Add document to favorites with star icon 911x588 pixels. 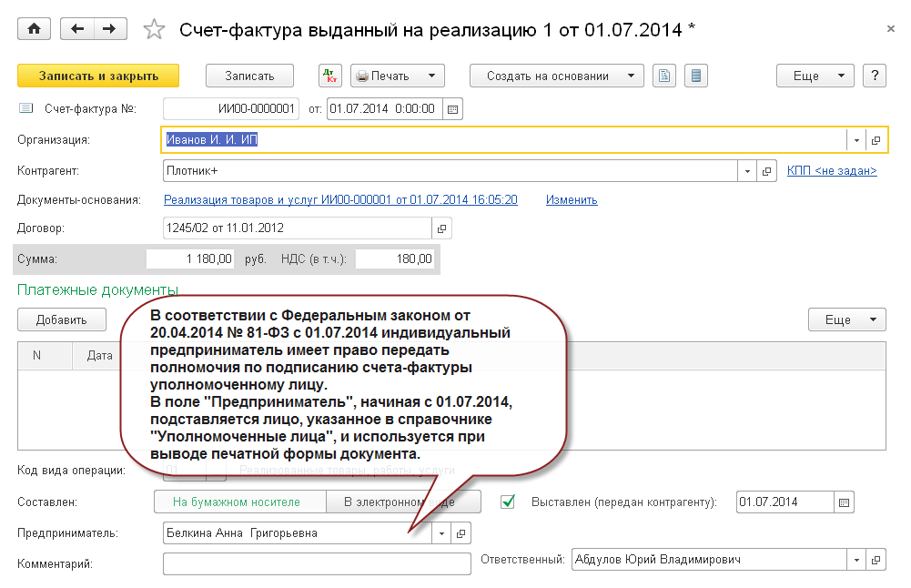[x=155, y=30]
